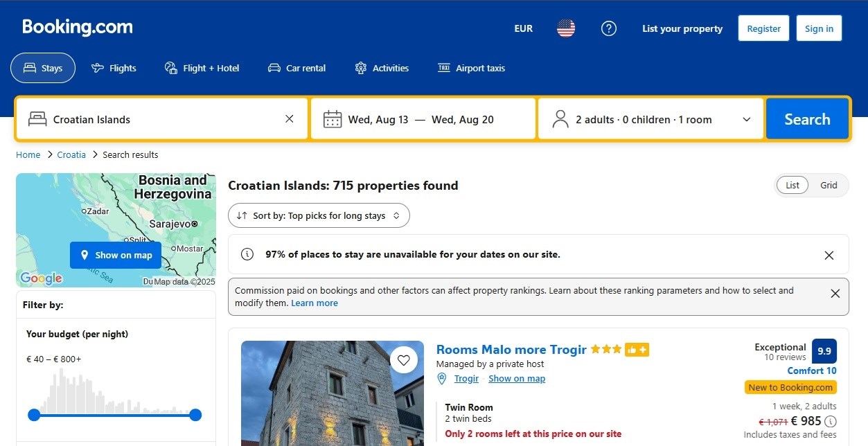Click the Comfort 10 rating text
This screenshot has width=868, height=446.
coord(812,371)
